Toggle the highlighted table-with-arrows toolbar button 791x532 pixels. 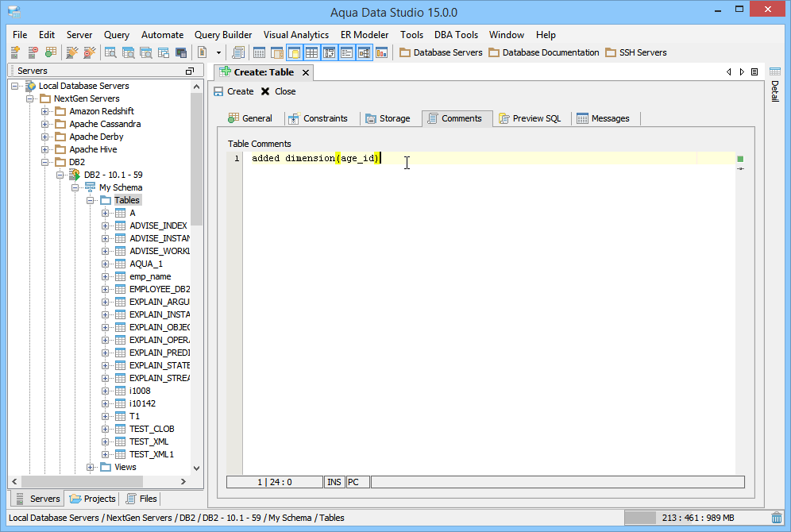tap(329, 52)
